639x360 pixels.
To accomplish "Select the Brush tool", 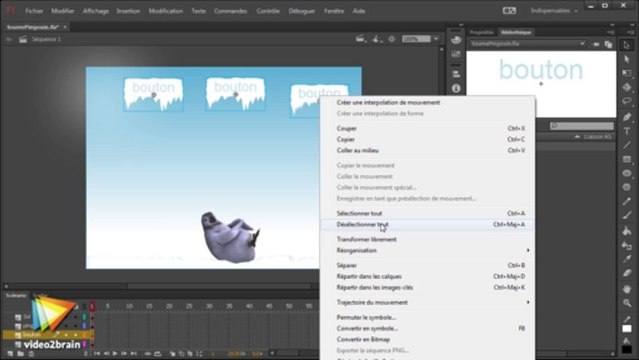I will pyautogui.click(x=627, y=215).
